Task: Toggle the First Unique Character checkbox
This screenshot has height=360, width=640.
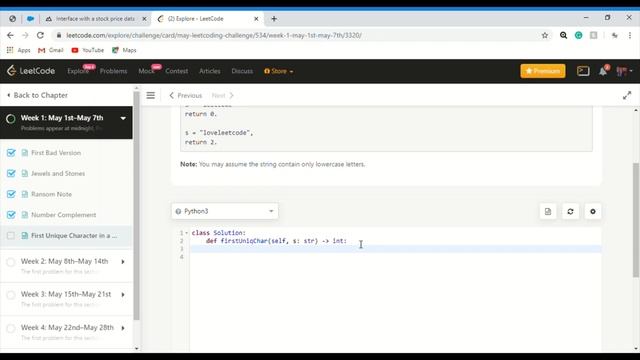Action: pyautogui.click(x=11, y=236)
